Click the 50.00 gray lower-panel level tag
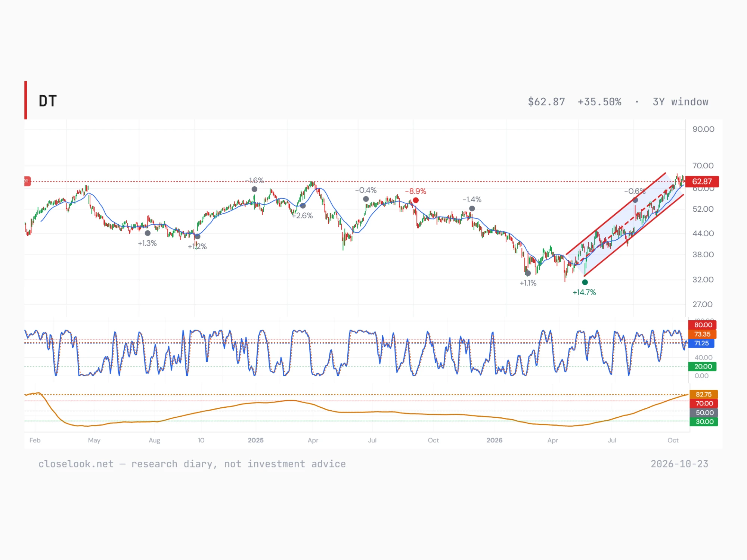 coord(704,413)
